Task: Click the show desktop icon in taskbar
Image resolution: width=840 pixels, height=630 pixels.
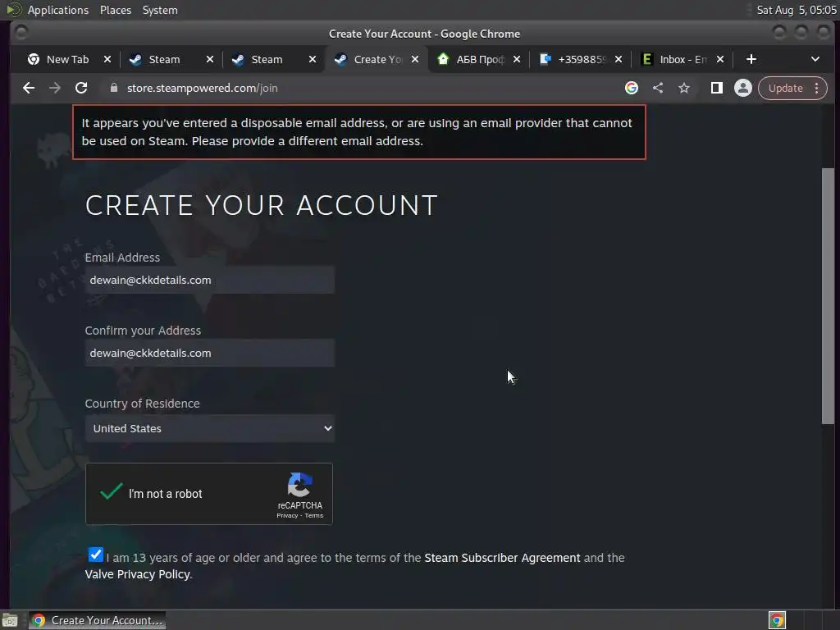Action: [10, 620]
